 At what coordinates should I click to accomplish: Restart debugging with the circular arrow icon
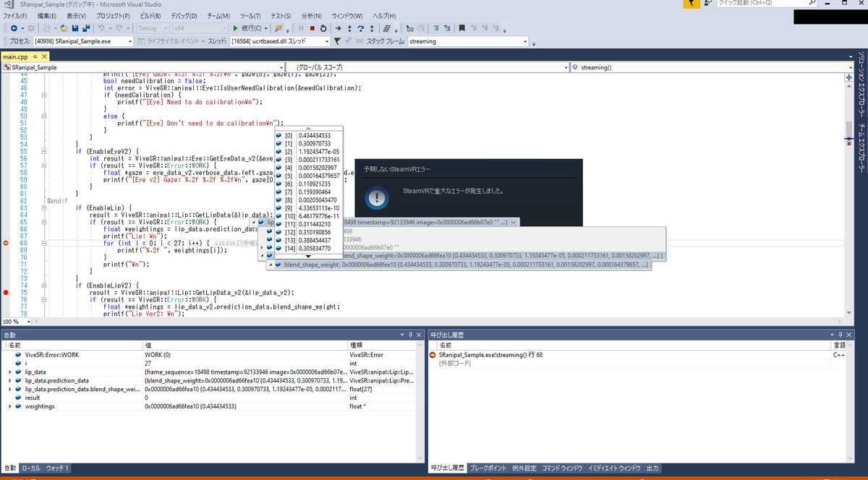[323, 28]
